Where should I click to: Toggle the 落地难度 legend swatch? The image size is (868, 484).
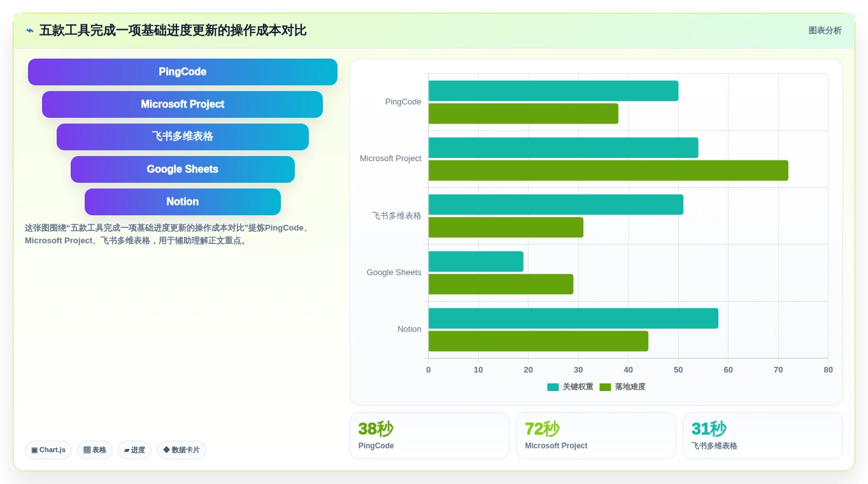[x=605, y=387]
